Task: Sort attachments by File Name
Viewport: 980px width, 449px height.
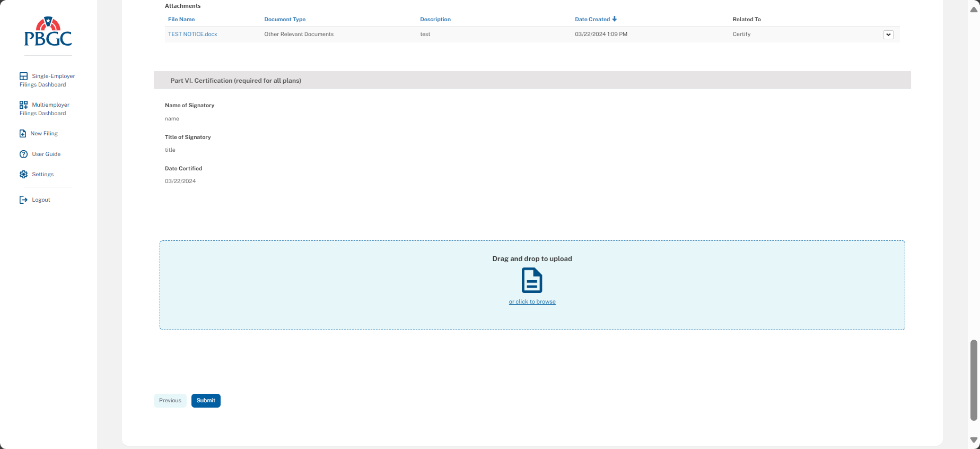Action: click(181, 20)
